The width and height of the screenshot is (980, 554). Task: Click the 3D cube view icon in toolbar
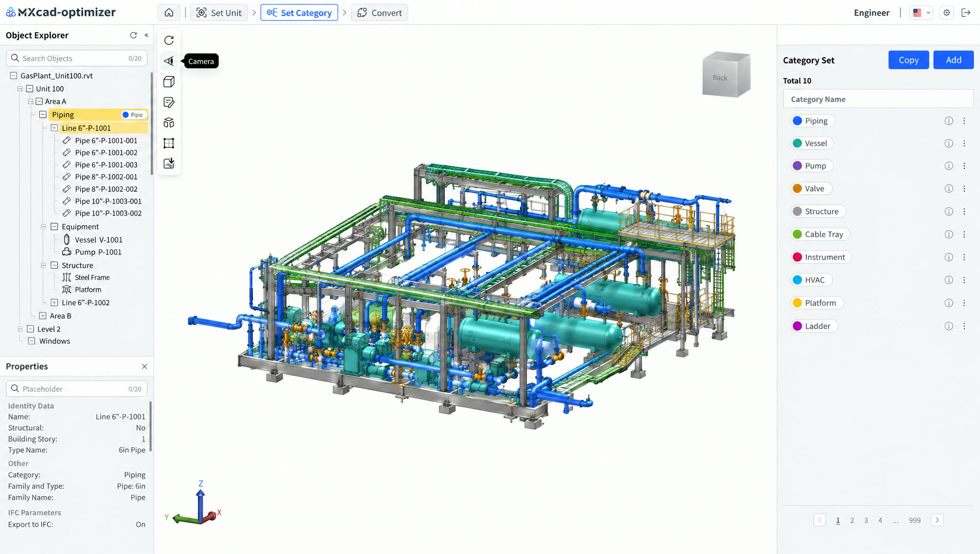click(169, 82)
